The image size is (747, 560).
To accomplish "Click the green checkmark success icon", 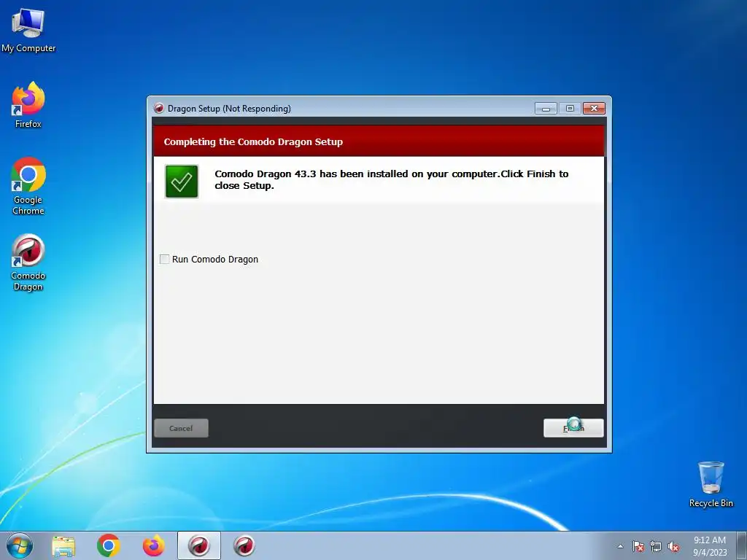I will (182, 182).
